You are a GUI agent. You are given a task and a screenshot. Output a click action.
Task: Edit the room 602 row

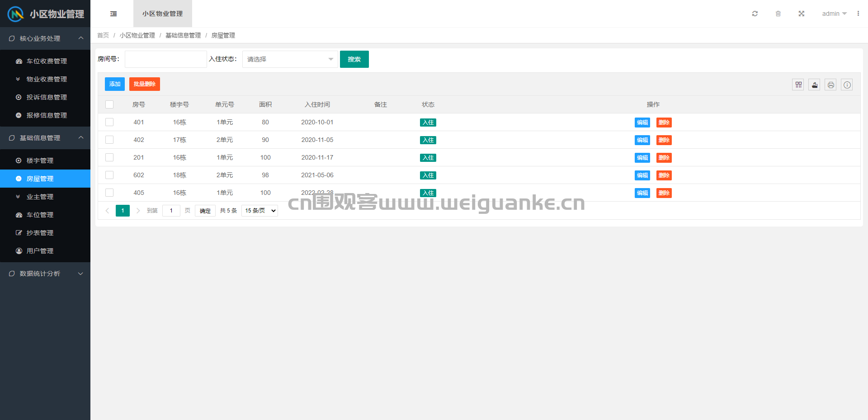point(642,175)
